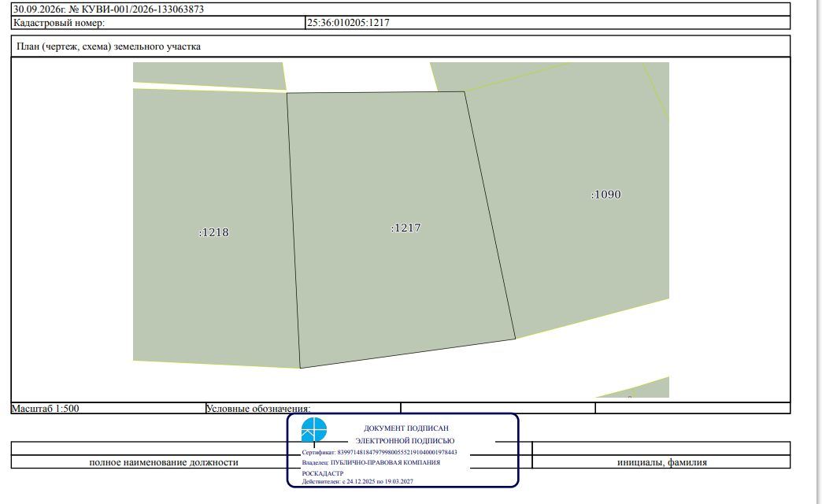Click the certificate number line 'Сертификат:'
822x504 pixels.
pos(380,452)
